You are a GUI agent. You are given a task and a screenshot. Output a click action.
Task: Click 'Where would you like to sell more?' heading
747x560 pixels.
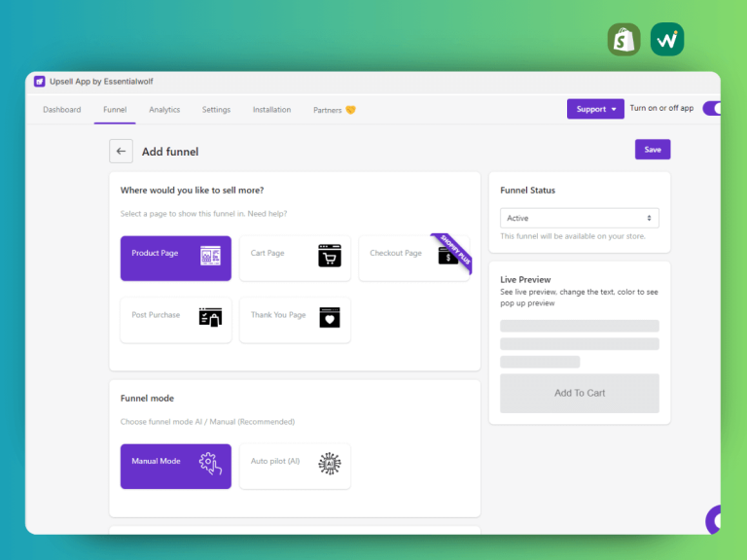[192, 191]
